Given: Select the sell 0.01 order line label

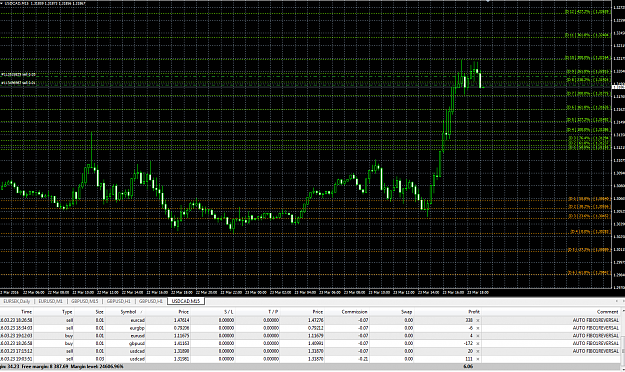Looking at the screenshot, I should point(18,83).
